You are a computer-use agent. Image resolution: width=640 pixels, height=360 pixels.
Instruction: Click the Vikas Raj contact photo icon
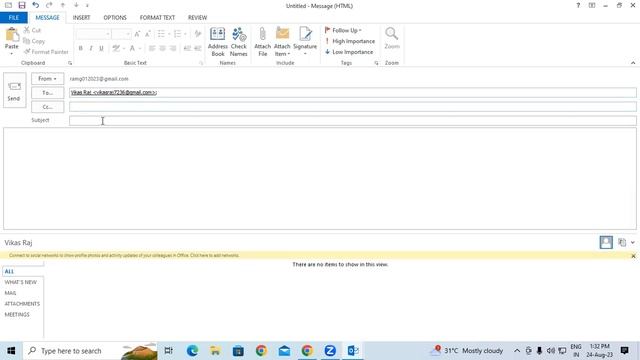[x=606, y=242]
